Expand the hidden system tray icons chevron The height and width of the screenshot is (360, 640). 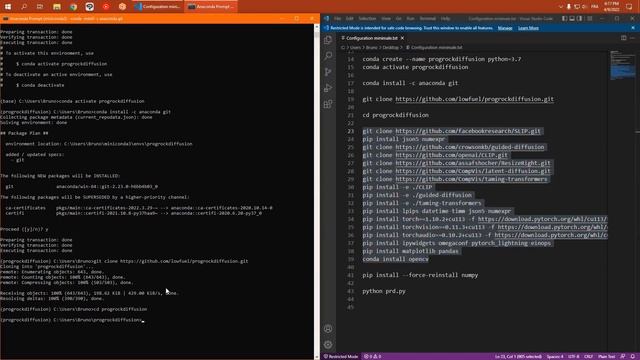[x=560, y=7]
